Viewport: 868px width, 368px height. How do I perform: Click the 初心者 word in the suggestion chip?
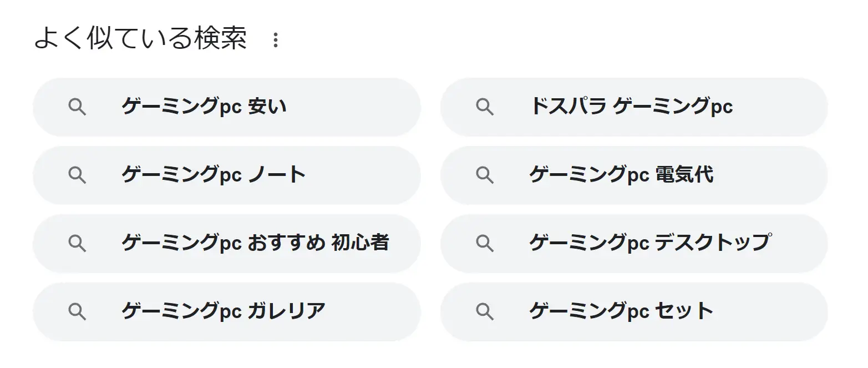point(360,243)
